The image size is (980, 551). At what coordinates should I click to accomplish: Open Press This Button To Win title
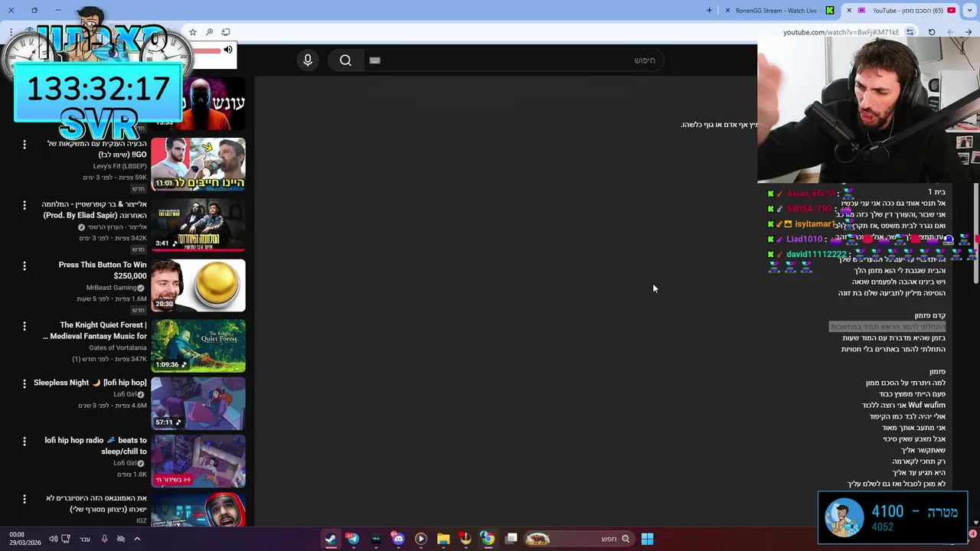103,270
